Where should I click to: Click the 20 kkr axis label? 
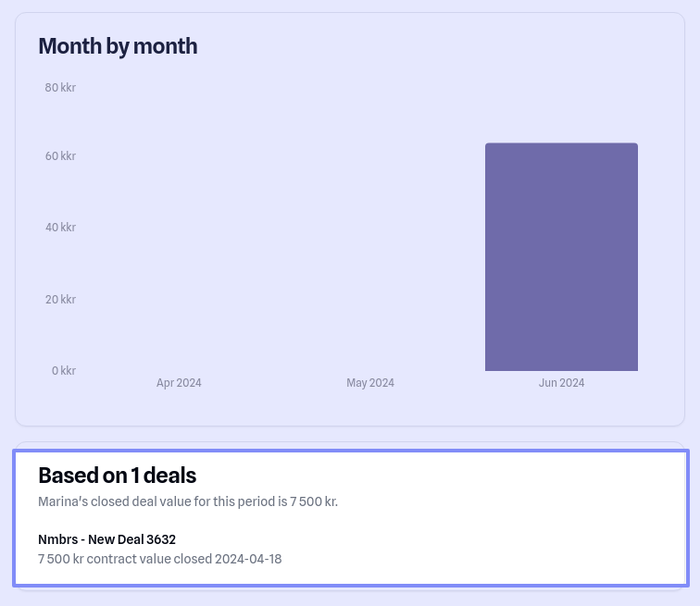(x=60, y=300)
